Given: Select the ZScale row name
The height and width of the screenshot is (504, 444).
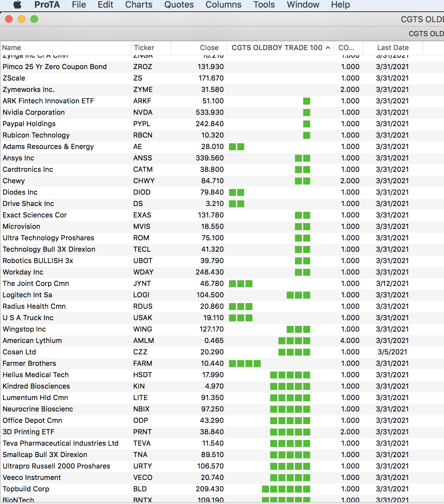Looking at the screenshot, I should tap(14, 78).
